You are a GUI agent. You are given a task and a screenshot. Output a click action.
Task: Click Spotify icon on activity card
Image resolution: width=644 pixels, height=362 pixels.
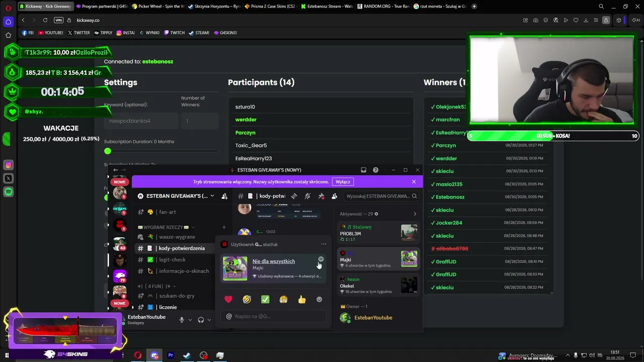click(321, 259)
